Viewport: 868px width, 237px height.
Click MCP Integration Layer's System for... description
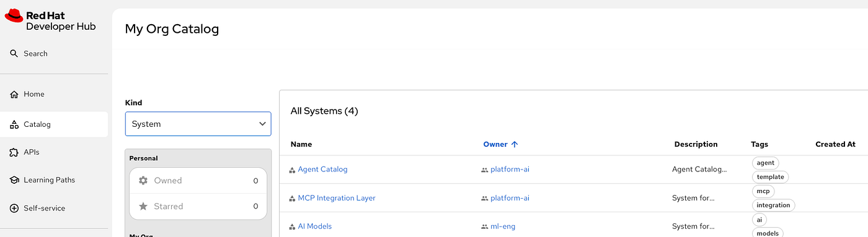pos(693,199)
